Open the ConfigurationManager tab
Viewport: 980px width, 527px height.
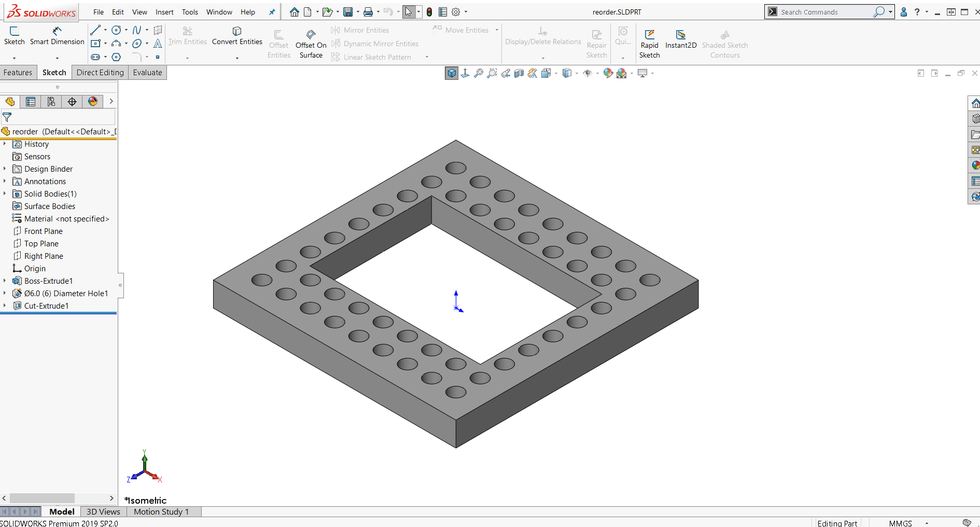(x=51, y=102)
